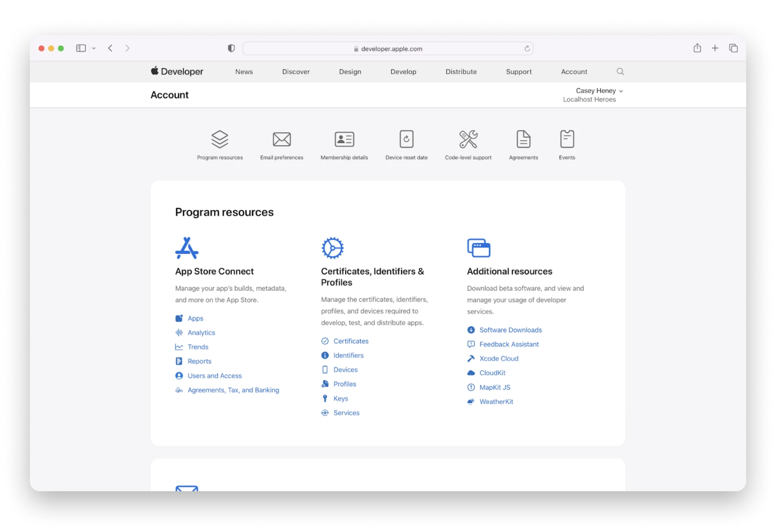
Task: Open Certificates, Identifiers & Profiles heading
Action: pos(373,277)
